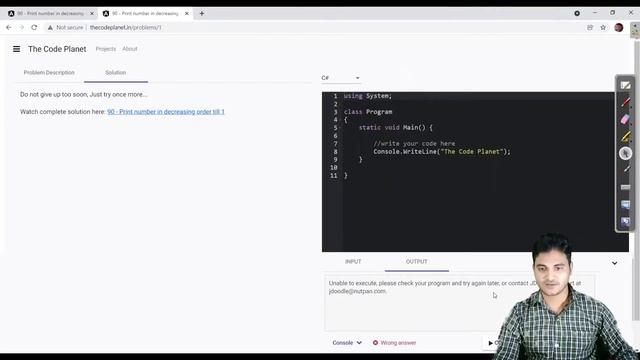
Task: Close the first browser tab
Action: (92, 13)
